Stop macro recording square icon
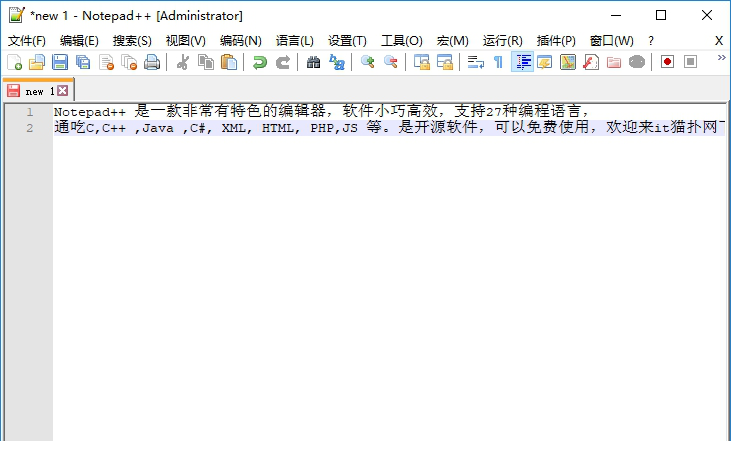731x458 pixels. click(690, 62)
